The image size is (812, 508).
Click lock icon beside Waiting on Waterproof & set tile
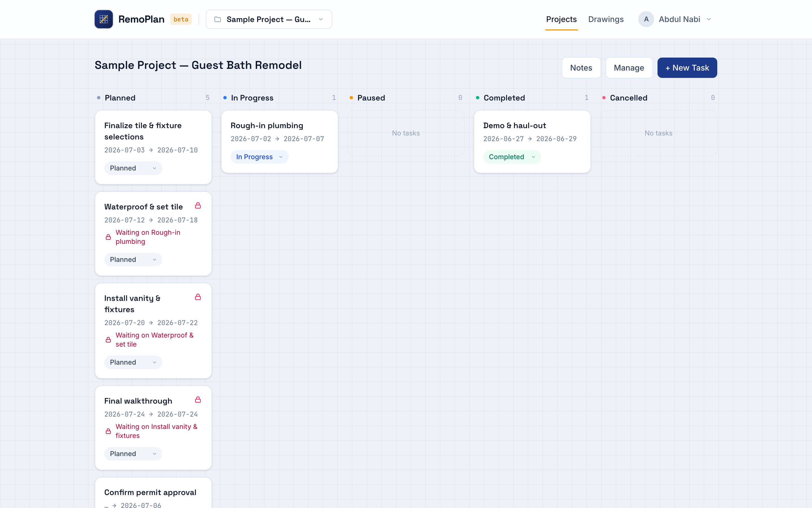(108, 340)
